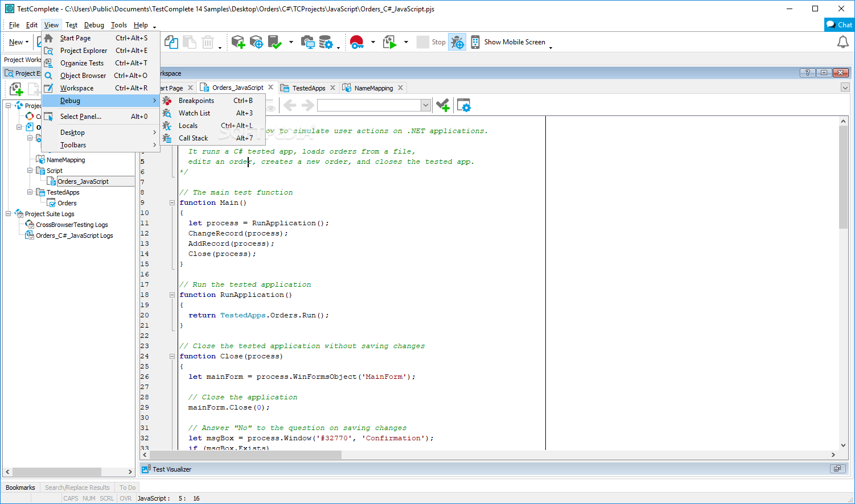Start recording with the red Record icon
Viewport: 855px width, 504px height.
357,42
